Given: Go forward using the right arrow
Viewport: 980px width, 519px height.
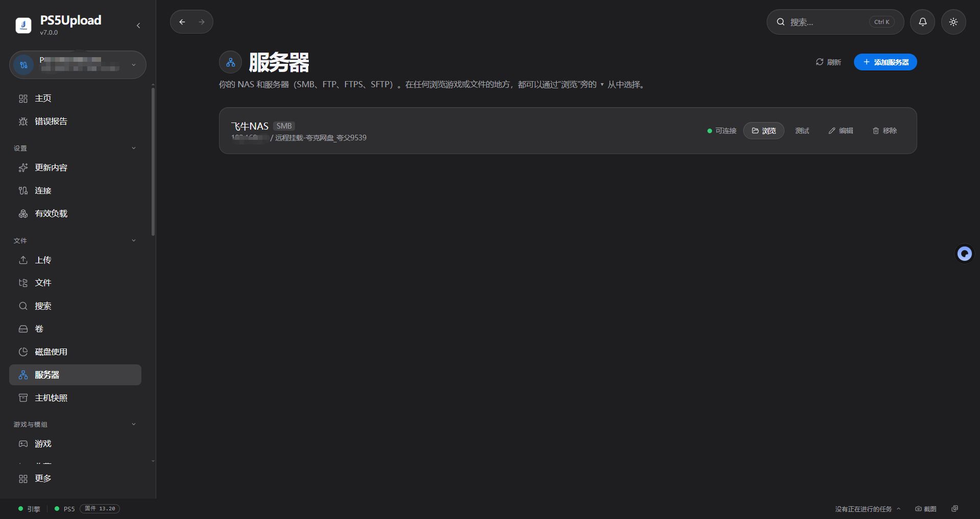Looking at the screenshot, I should [202, 22].
